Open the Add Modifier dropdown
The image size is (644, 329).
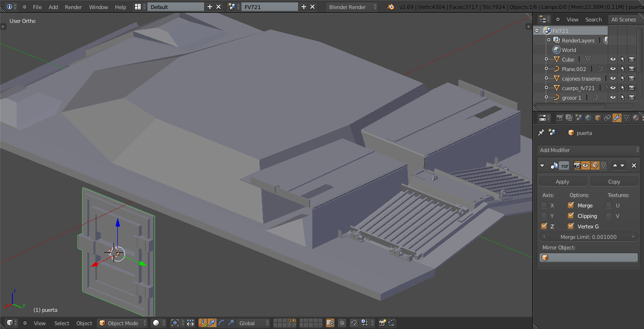588,150
